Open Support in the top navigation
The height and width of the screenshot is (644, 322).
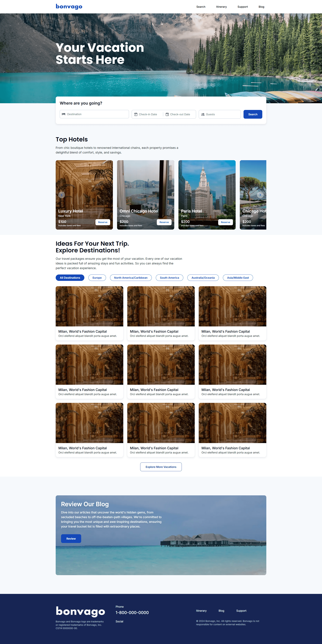point(243,7)
